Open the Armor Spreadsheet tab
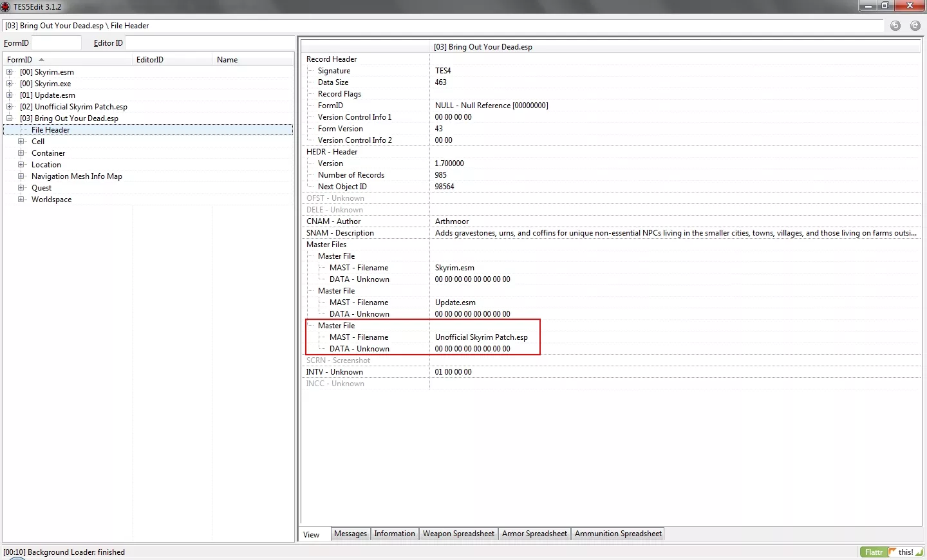Screen dimensions: 927x560 coord(534,534)
